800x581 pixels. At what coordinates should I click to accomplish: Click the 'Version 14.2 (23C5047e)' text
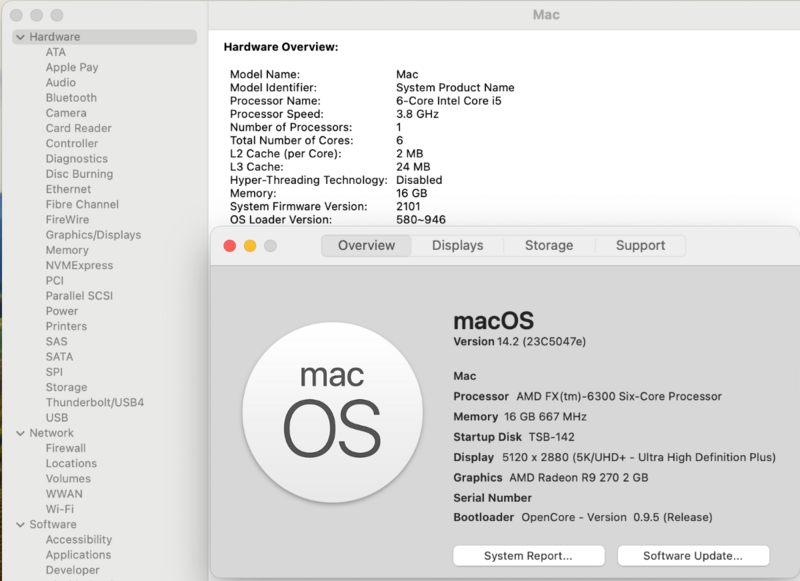[x=519, y=341]
